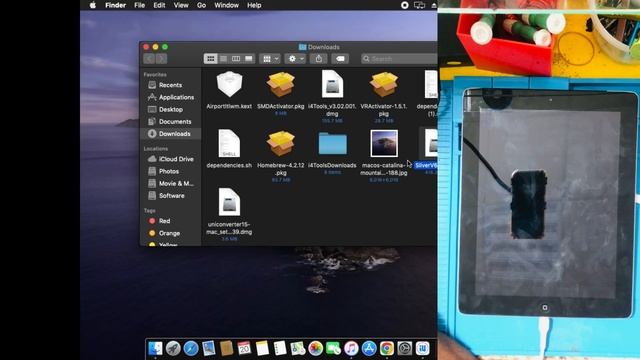Screen dimensions: 640x360
Task: Open the Edit menu
Action: tap(159, 5)
